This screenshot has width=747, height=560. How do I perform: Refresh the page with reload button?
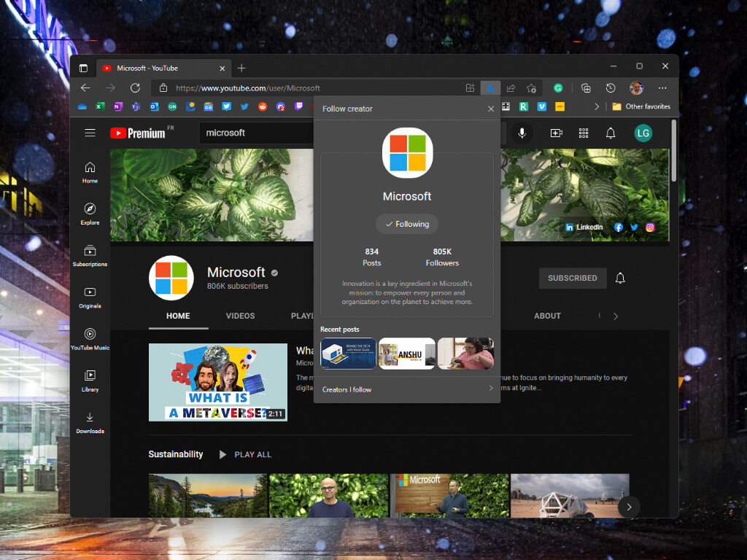click(135, 88)
